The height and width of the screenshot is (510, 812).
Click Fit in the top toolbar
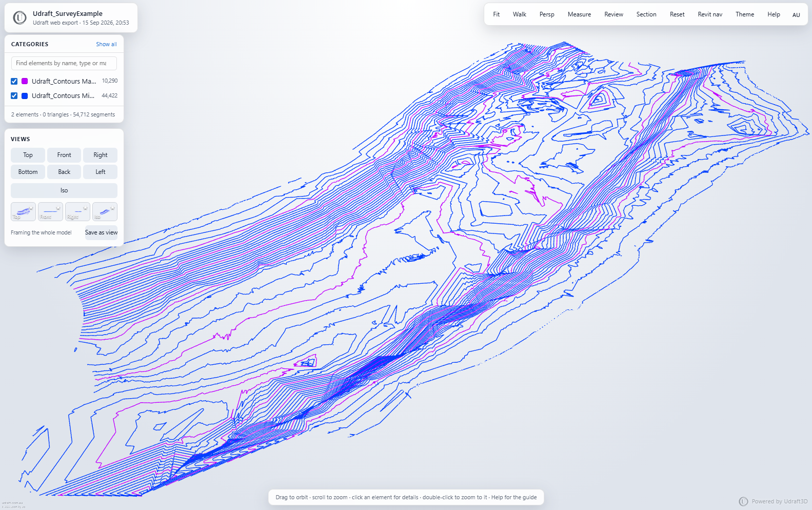[497, 14]
